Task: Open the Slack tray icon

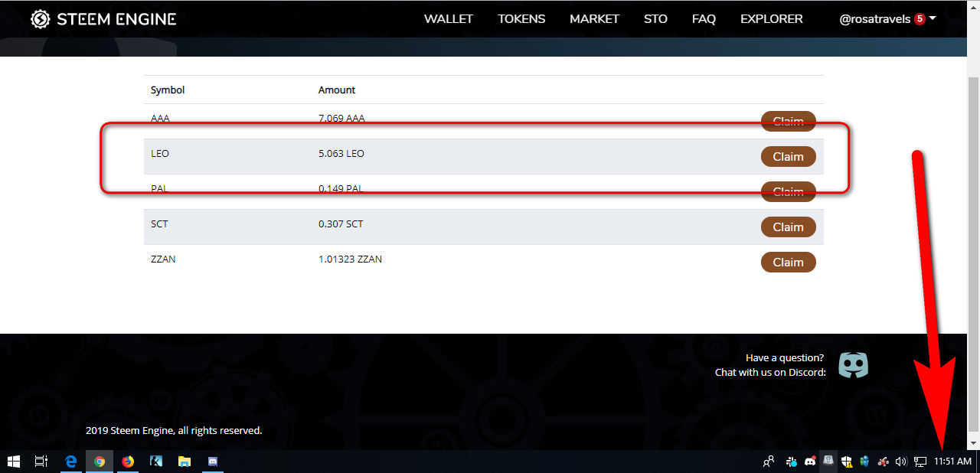Action: [791, 462]
